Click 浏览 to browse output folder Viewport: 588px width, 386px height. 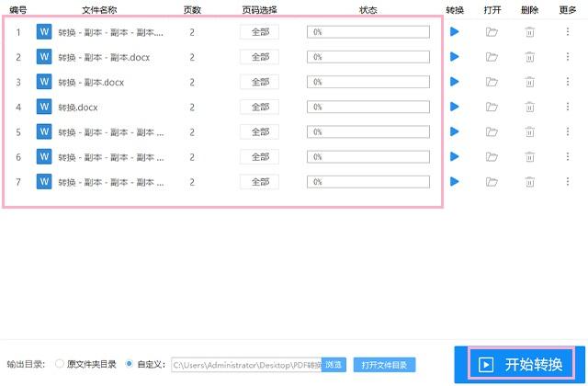pyautogui.click(x=334, y=365)
